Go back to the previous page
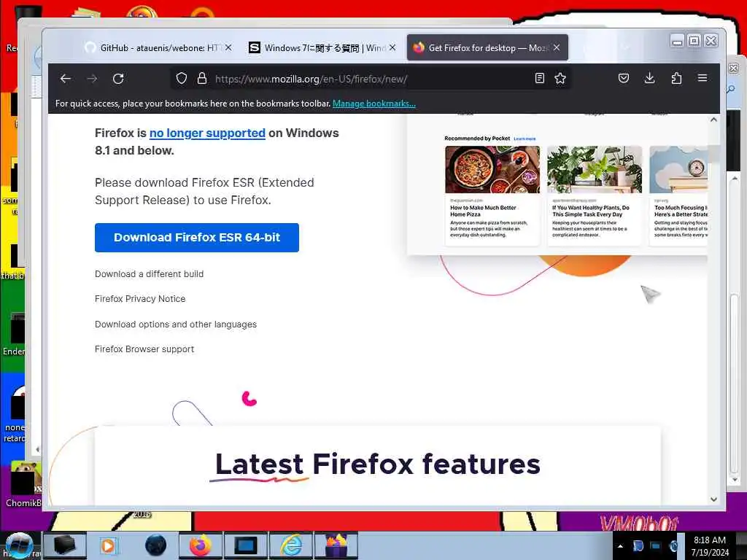 pos(66,79)
